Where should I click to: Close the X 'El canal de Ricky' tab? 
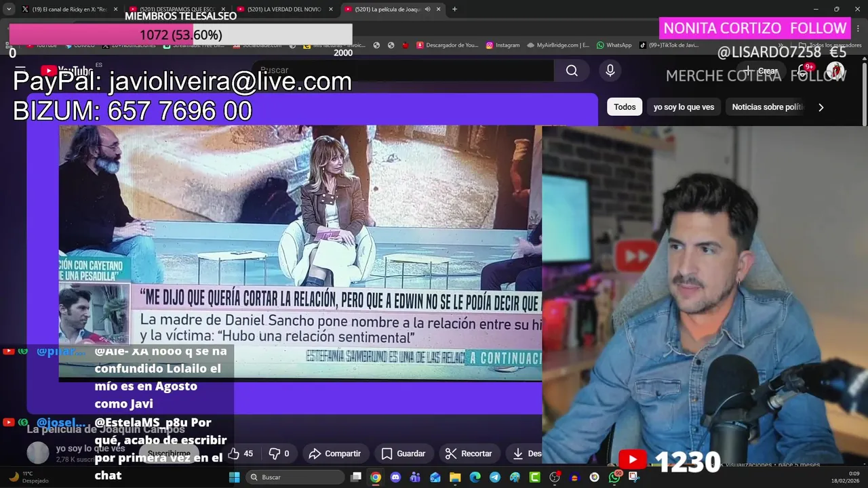116,9
